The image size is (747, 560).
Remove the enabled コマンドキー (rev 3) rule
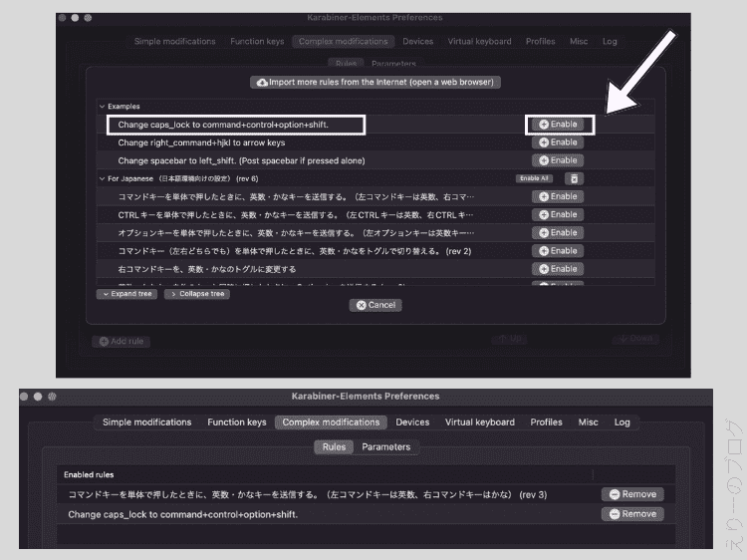[632, 494]
